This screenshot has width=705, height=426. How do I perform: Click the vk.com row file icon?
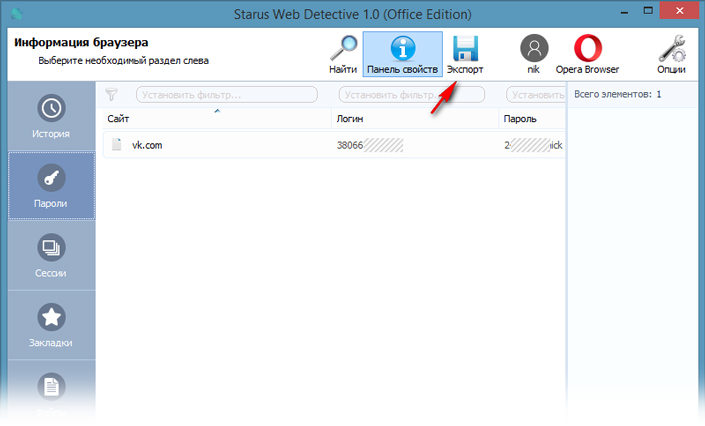click(116, 144)
